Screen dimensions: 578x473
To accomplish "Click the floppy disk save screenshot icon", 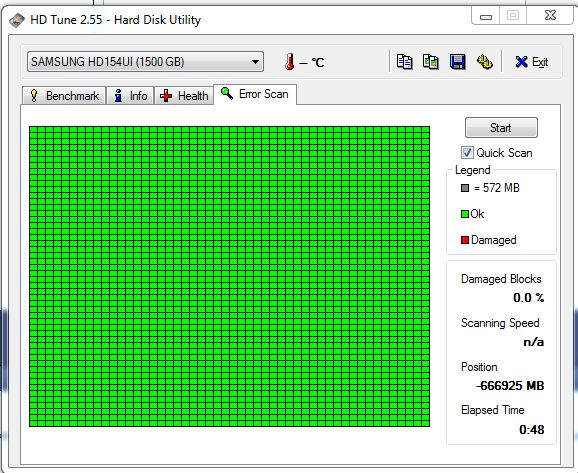I will point(457,62).
